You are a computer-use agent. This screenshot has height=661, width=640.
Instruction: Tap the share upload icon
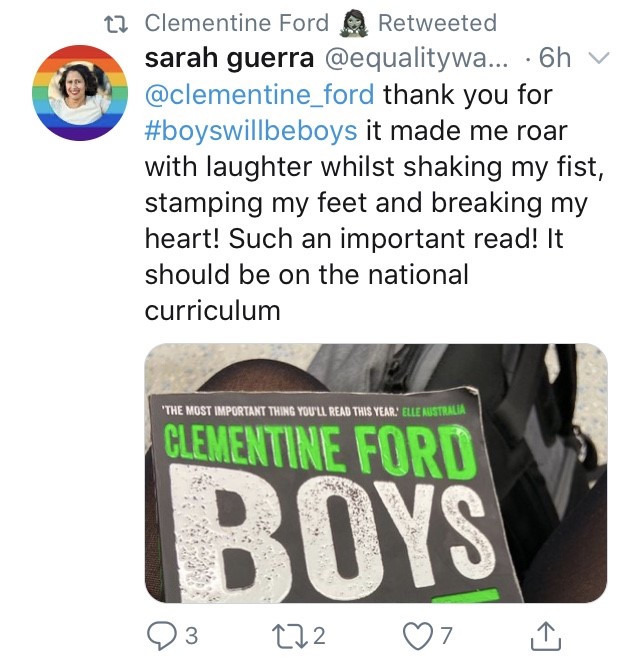point(547,634)
